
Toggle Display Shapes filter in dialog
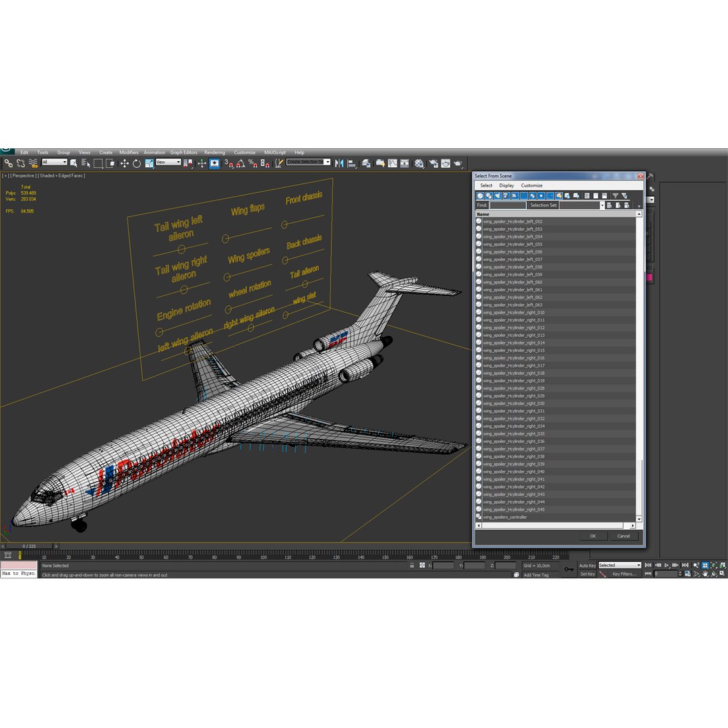click(489, 195)
